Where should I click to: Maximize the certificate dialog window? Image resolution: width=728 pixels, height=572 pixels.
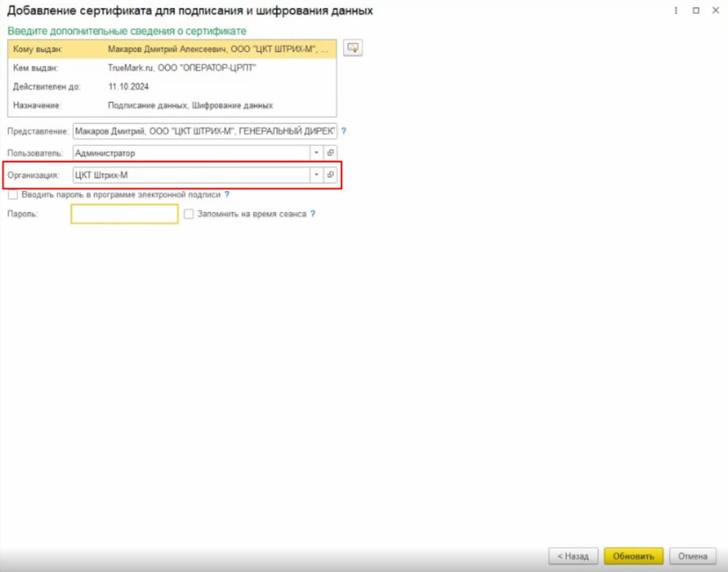pyautogui.click(x=696, y=11)
